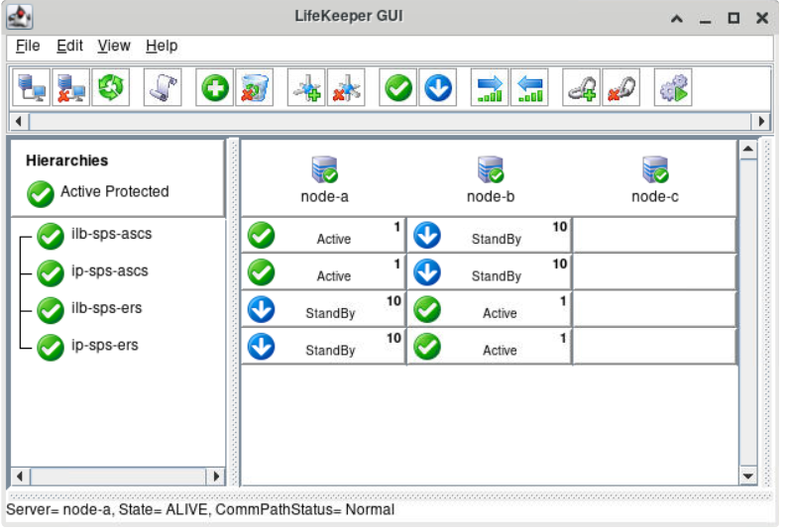Maximize the LifeKeeper GUI window
Screen dimensions: 786x532
[733, 19]
